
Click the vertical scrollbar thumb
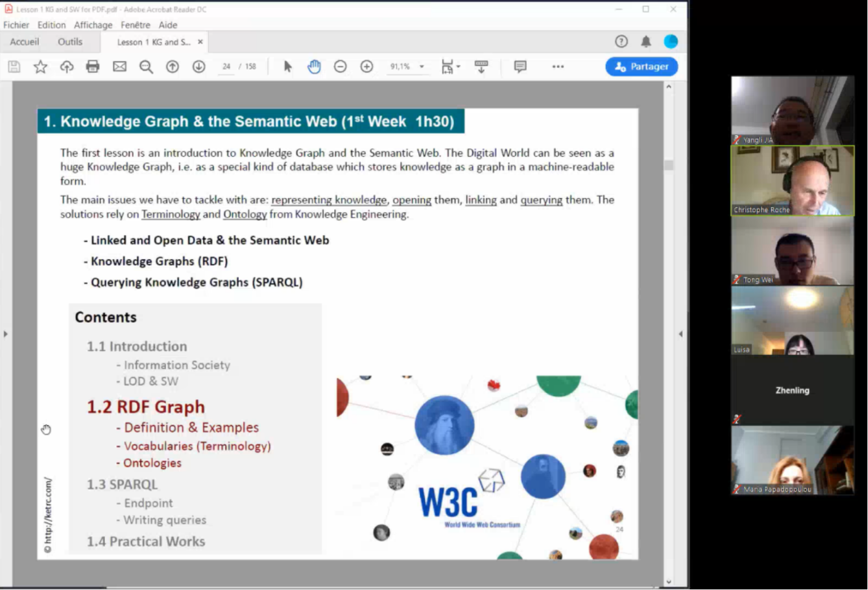668,165
